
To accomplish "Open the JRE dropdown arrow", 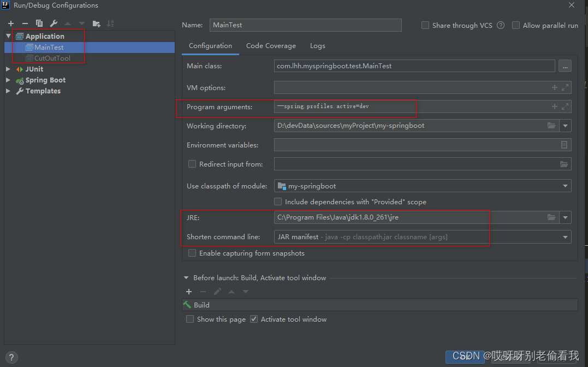I will (x=565, y=217).
